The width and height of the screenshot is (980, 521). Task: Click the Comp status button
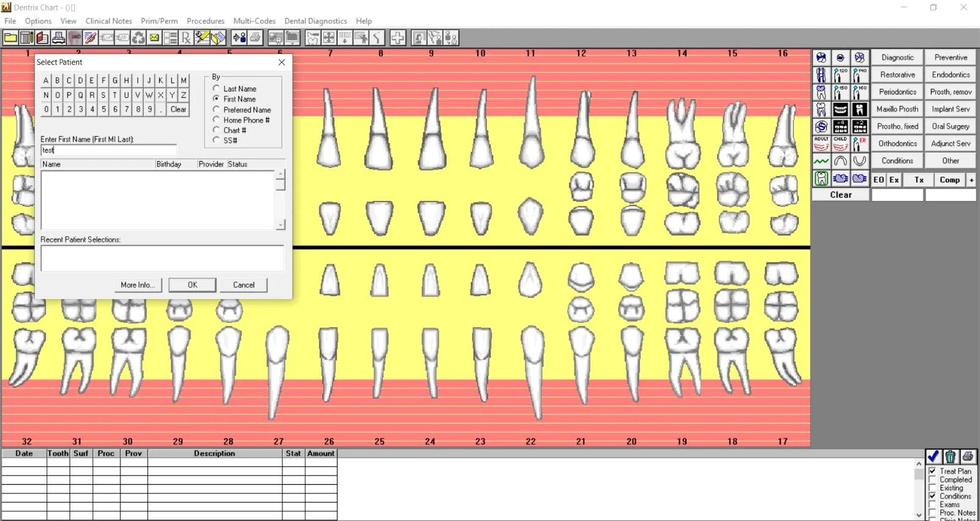[x=950, y=180]
